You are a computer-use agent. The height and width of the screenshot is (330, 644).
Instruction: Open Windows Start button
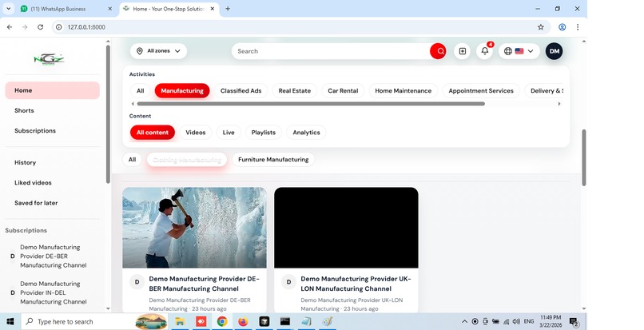point(10,321)
